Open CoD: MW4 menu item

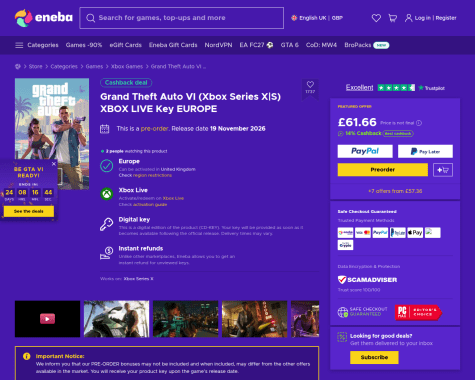point(321,45)
